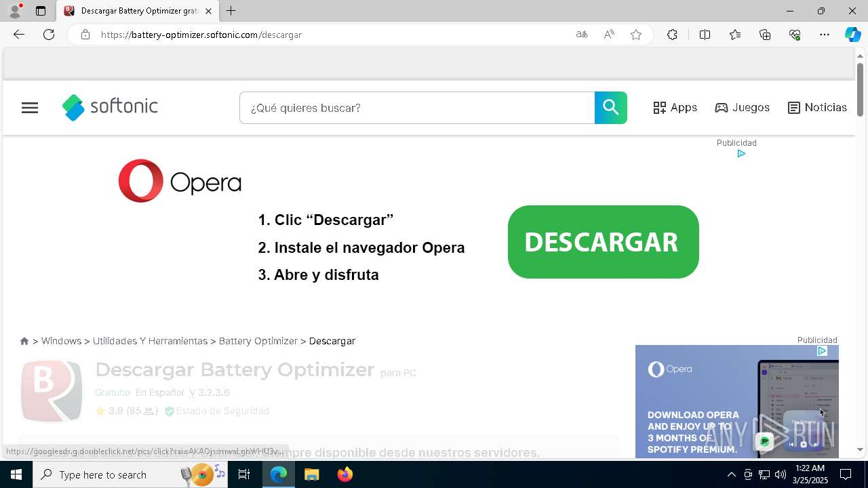The width and height of the screenshot is (868, 488).
Task: Go back to previous page
Action: (19, 35)
